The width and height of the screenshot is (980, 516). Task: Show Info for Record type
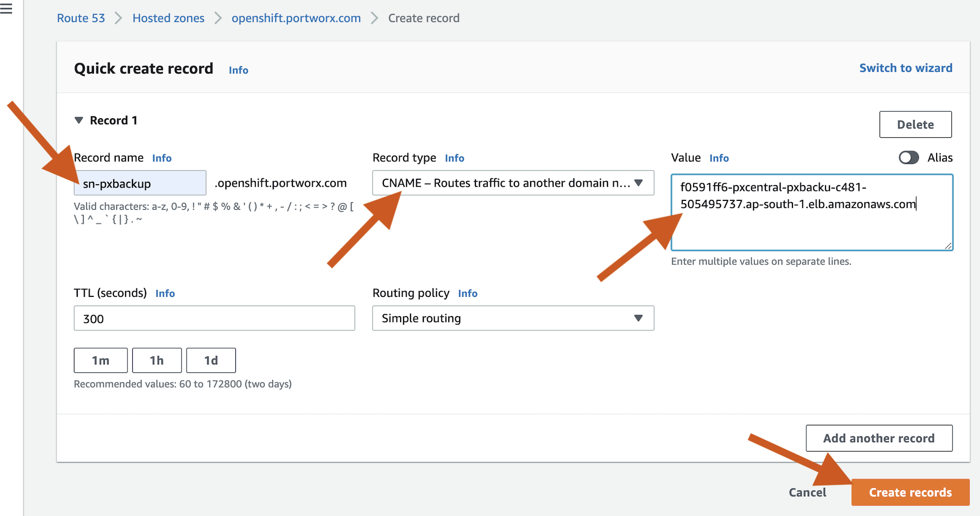click(454, 158)
